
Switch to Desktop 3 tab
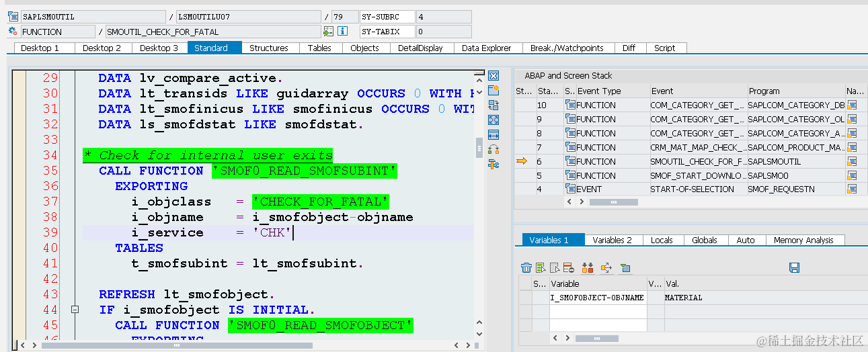point(159,48)
